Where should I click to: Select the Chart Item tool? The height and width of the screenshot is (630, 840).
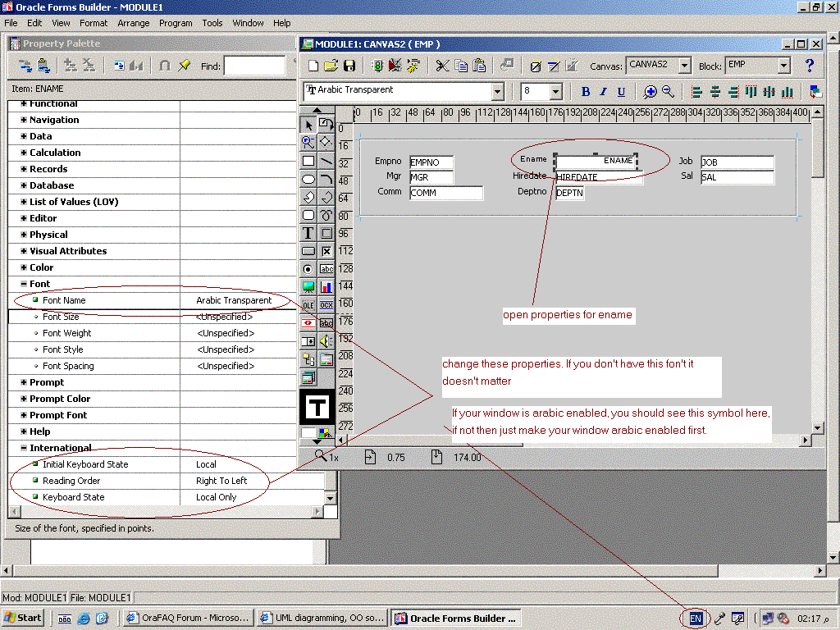point(326,287)
